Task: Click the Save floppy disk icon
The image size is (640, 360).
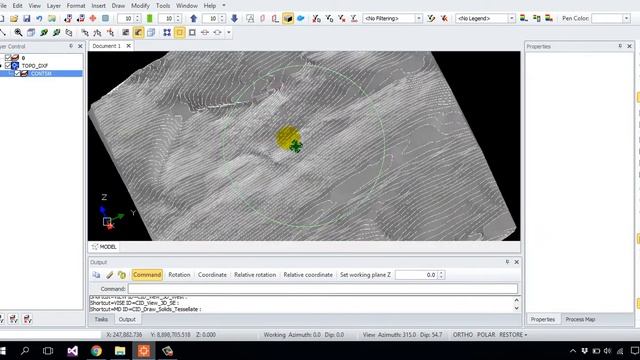Action: (x=27, y=18)
